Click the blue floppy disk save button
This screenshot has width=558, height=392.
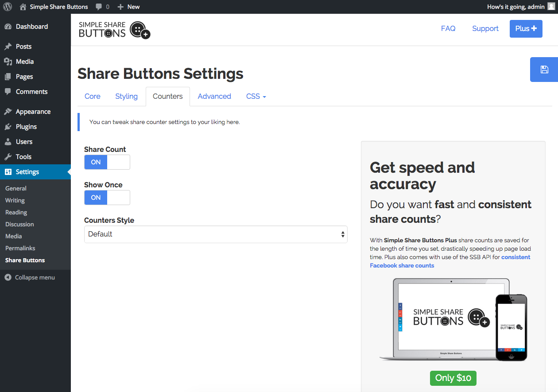[544, 70]
